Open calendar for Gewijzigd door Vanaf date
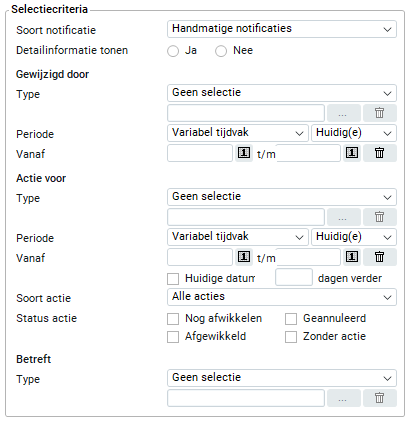 [244, 153]
